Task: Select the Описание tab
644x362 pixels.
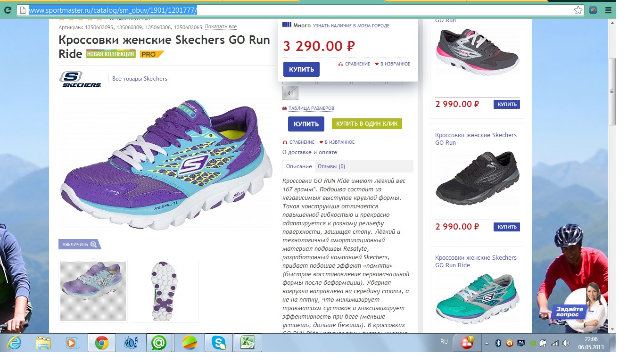Action: coord(299,166)
